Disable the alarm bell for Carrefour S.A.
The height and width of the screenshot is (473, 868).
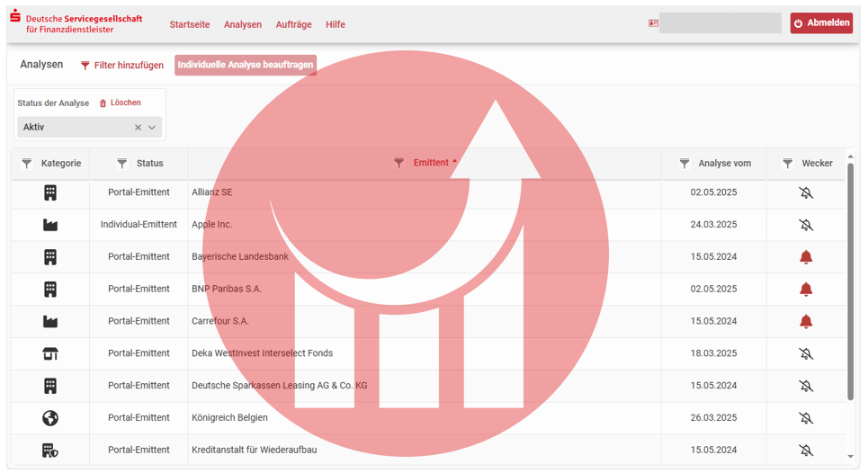[806, 321]
